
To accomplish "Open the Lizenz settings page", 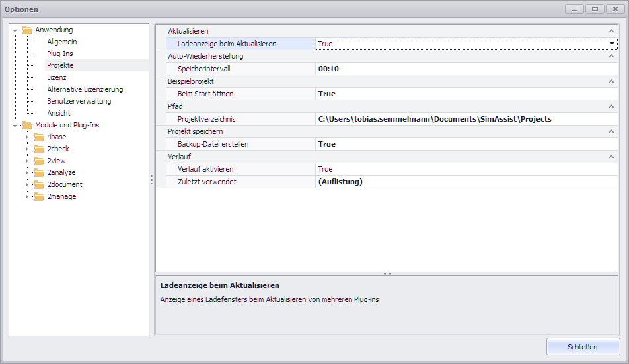I will (x=57, y=77).
